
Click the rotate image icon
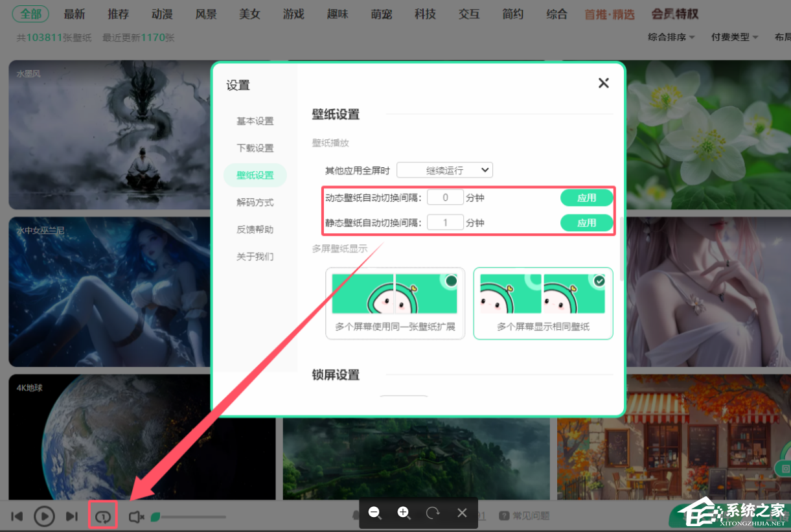point(433,513)
